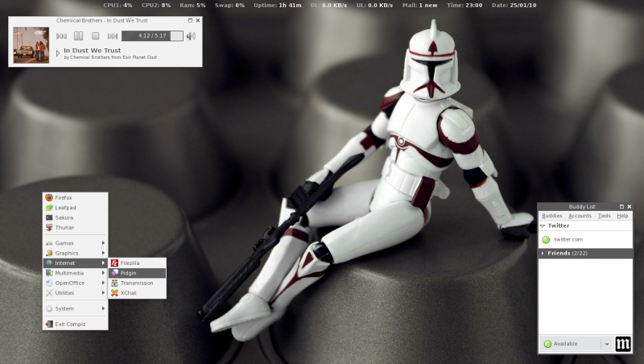Click twitter.com green status icon
This screenshot has height=364, width=644.
546,239
